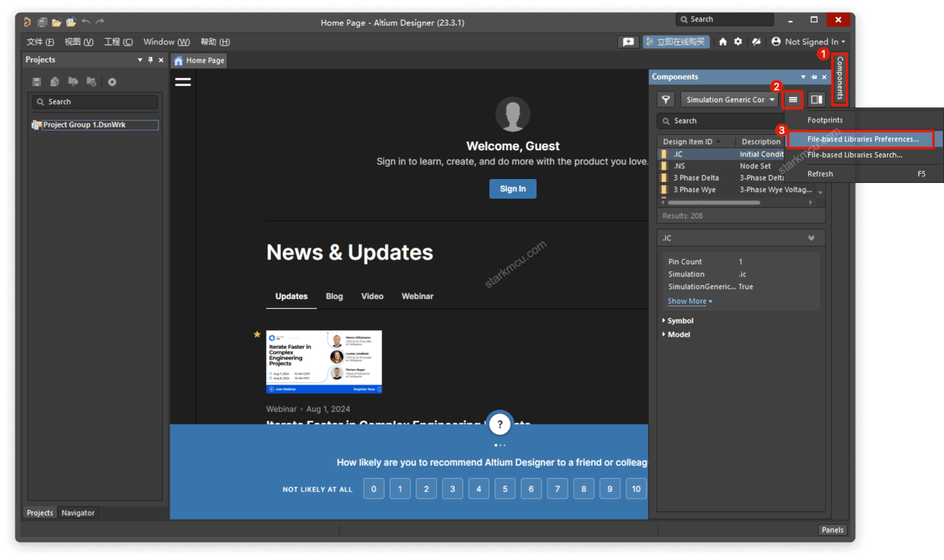Pin the Projects panel
Screen dimensions: 944x560
pyautogui.click(x=151, y=60)
